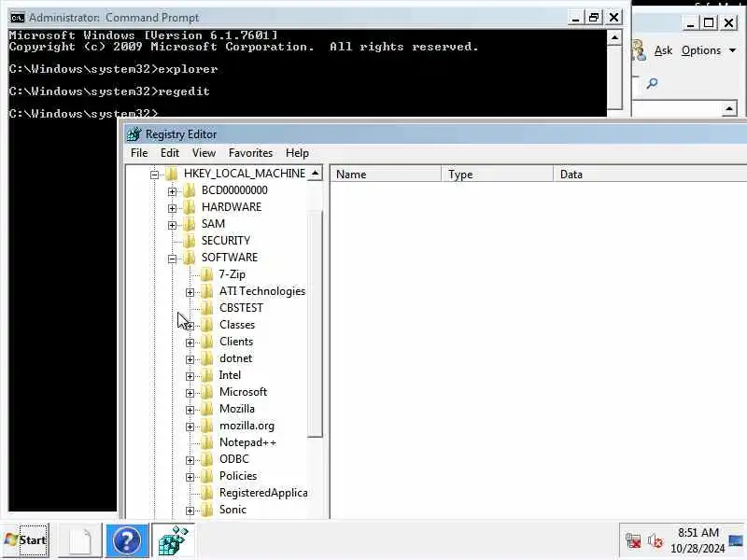The height and width of the screenshot is (560, 747).
Task: Click the Mozilla key label
Action: coord(237,409)
